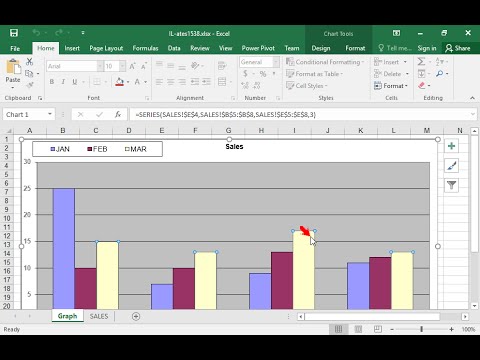480x360 pixels.
Task: Open the Insert ribbon tab
Action: click(72, 48)
